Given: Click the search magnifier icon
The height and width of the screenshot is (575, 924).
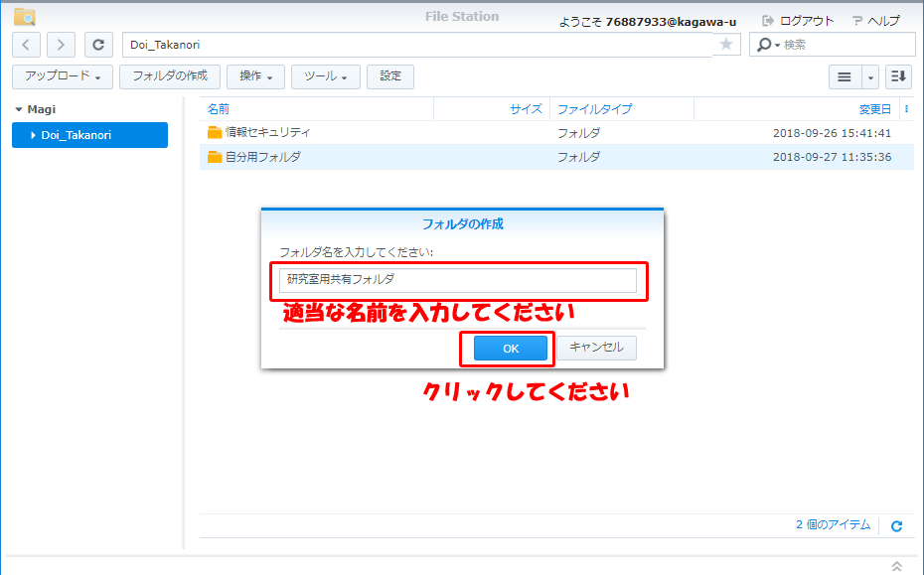Looking at the screenshot, I should 765,45.
